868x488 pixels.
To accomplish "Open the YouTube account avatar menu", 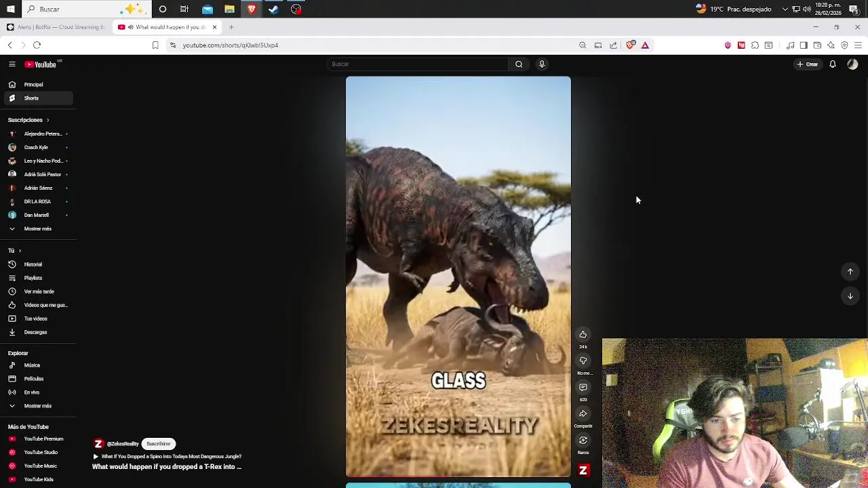I will 852,64.
